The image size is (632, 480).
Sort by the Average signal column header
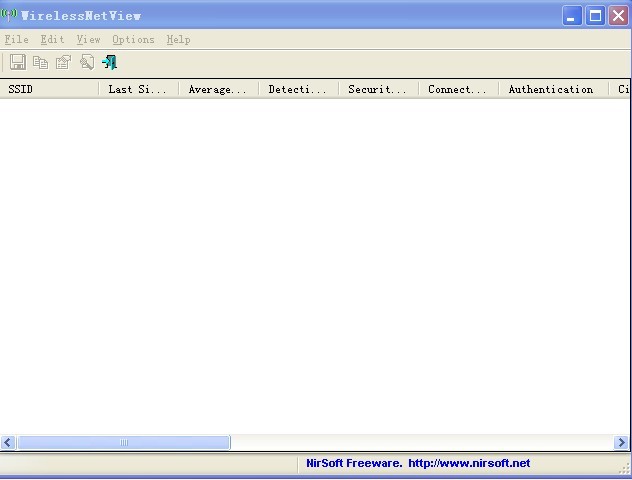tap(218, 89)
